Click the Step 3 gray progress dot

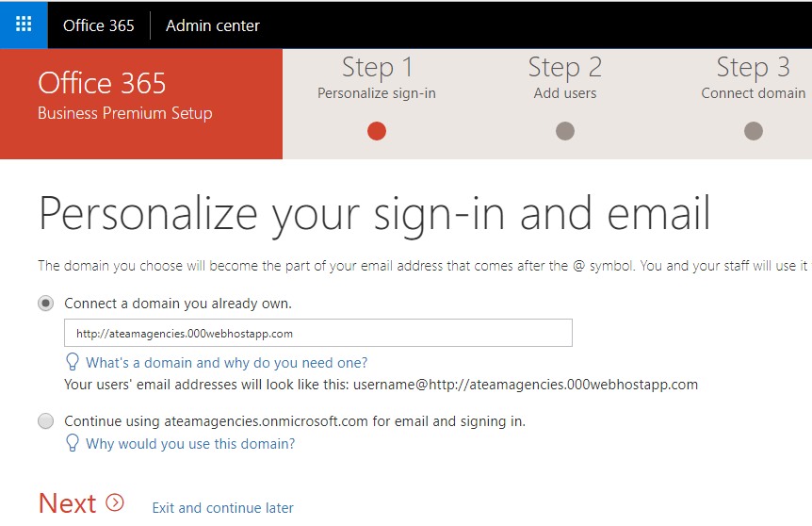coord(754,131)
